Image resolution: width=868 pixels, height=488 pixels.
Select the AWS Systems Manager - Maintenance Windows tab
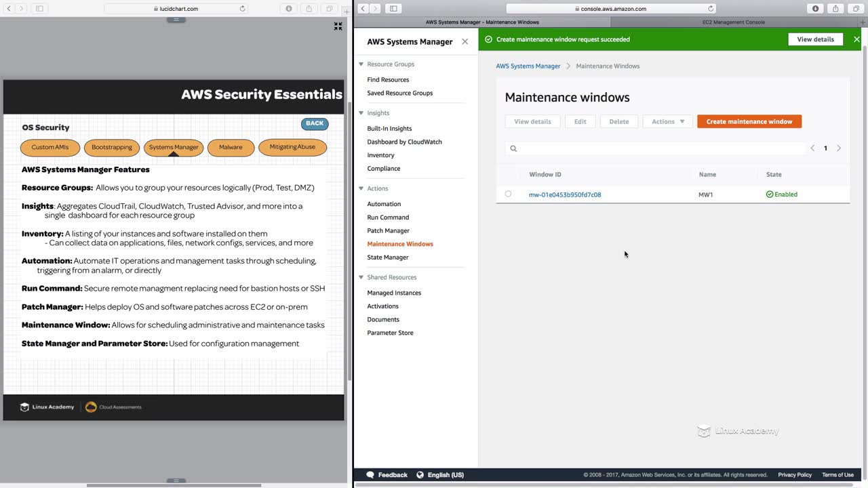pos(482,22)
